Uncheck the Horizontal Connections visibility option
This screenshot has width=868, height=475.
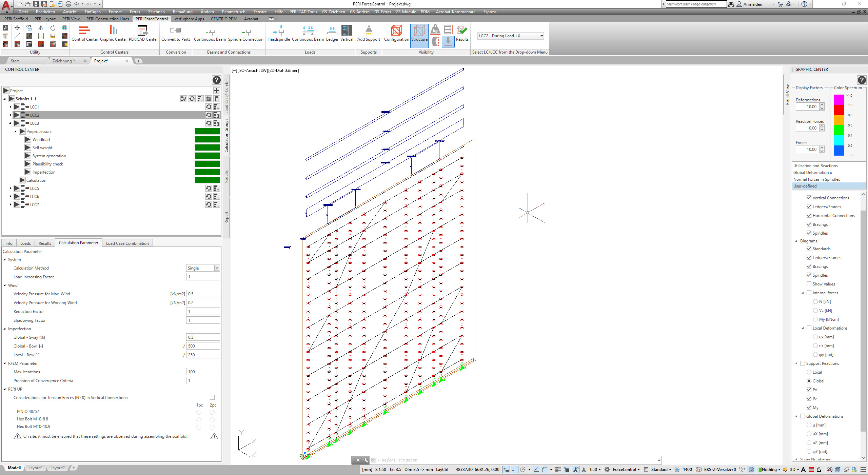(x=809, y=215)
